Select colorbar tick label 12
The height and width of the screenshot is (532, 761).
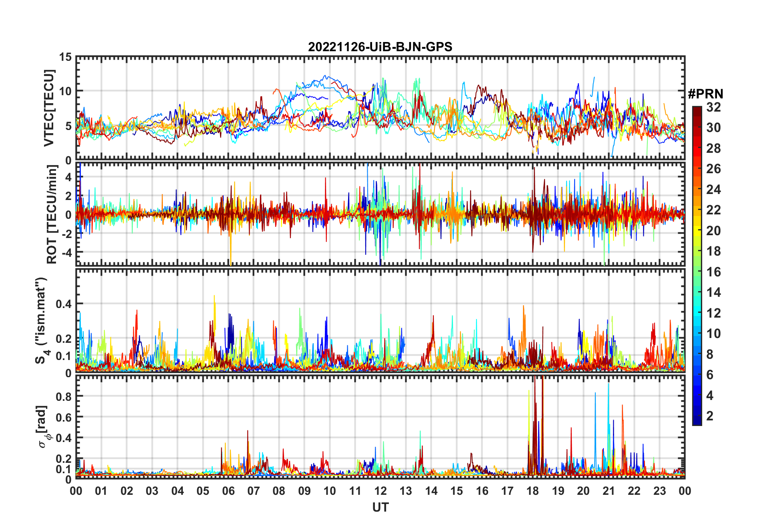(x=714, y=313)
